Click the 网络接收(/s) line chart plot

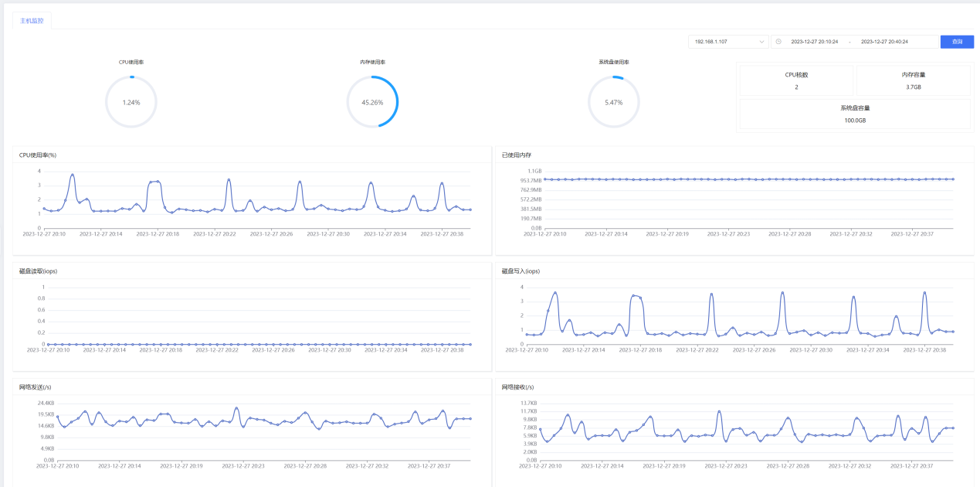[x=748, y=431]
